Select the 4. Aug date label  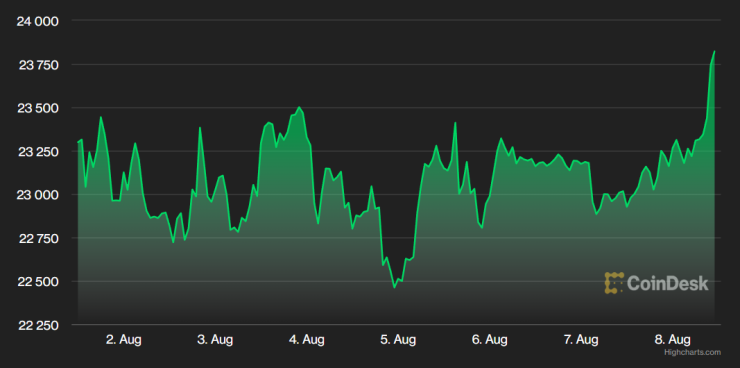[307, 339]
